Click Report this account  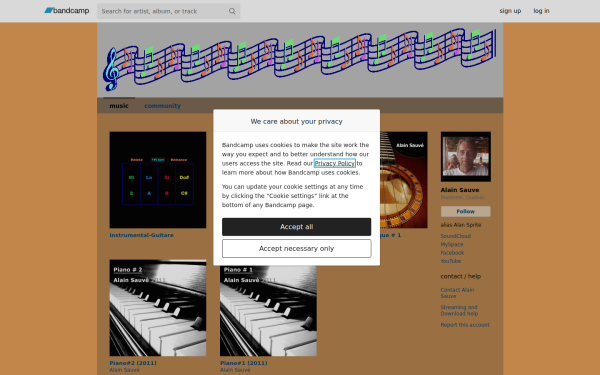click(465, 325)
